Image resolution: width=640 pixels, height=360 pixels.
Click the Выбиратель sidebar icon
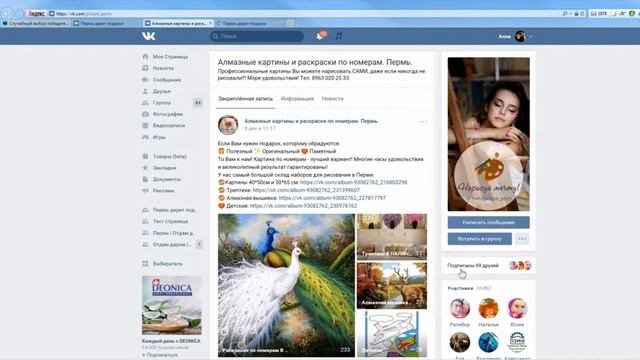145,263
